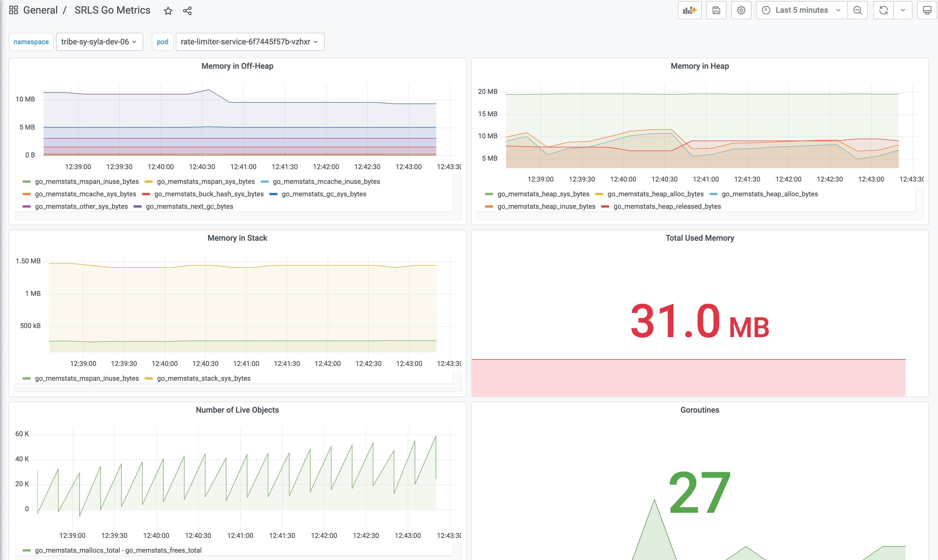Expand the refresh interval chevron
The height and width of the screenshot is (560, 938).
(903, 10)
